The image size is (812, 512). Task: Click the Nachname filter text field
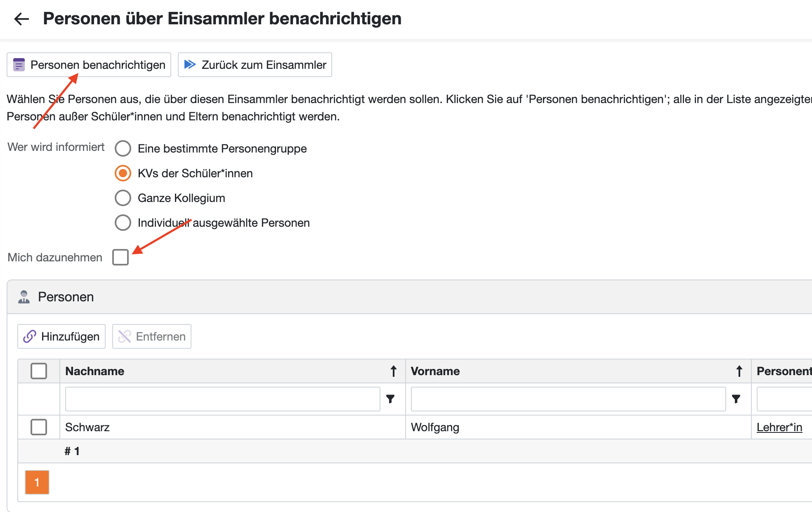pyautogui.click(x=222, y=399)
